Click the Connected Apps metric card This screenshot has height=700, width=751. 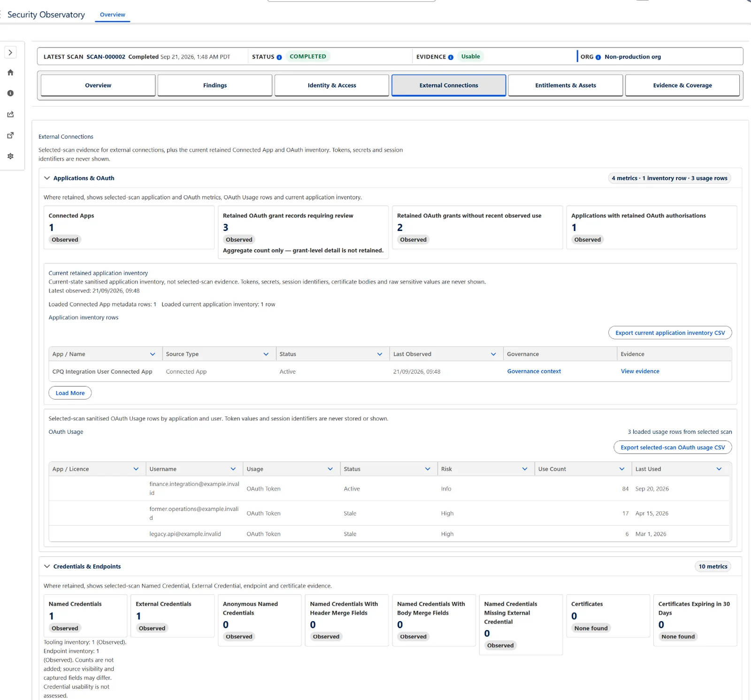pos(129,227)
